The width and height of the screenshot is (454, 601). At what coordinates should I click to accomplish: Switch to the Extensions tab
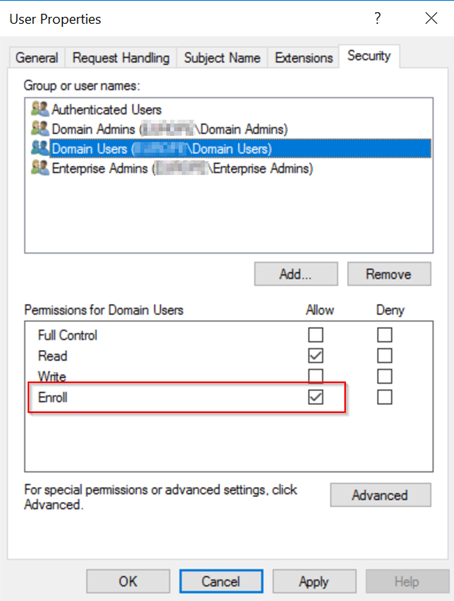tap(304, 58)
